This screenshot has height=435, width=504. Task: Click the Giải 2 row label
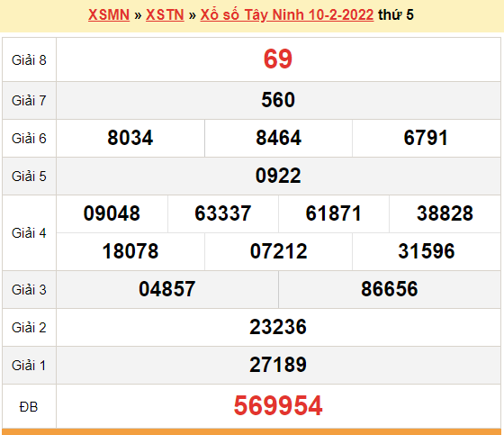29,328
